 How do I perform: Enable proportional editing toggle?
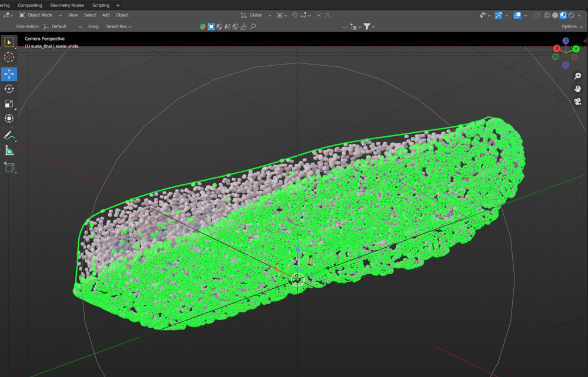[319, 15]
